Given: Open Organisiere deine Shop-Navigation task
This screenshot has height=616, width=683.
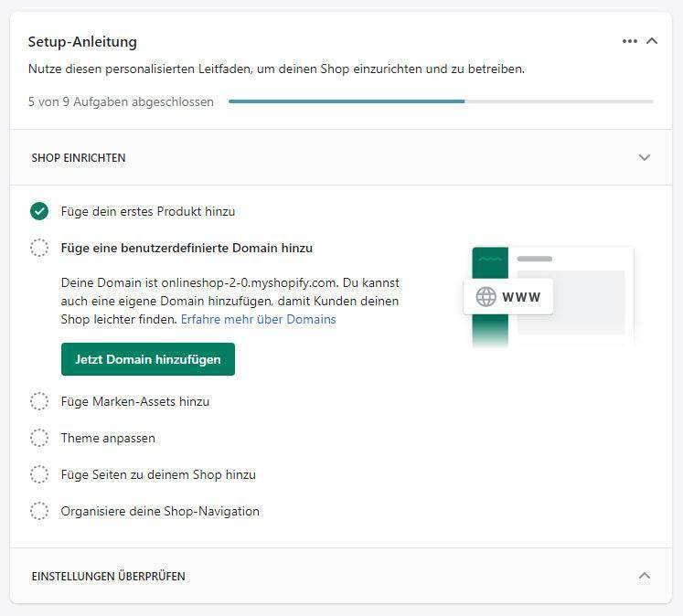Looking at the screenshot, I should click(160, 511).
